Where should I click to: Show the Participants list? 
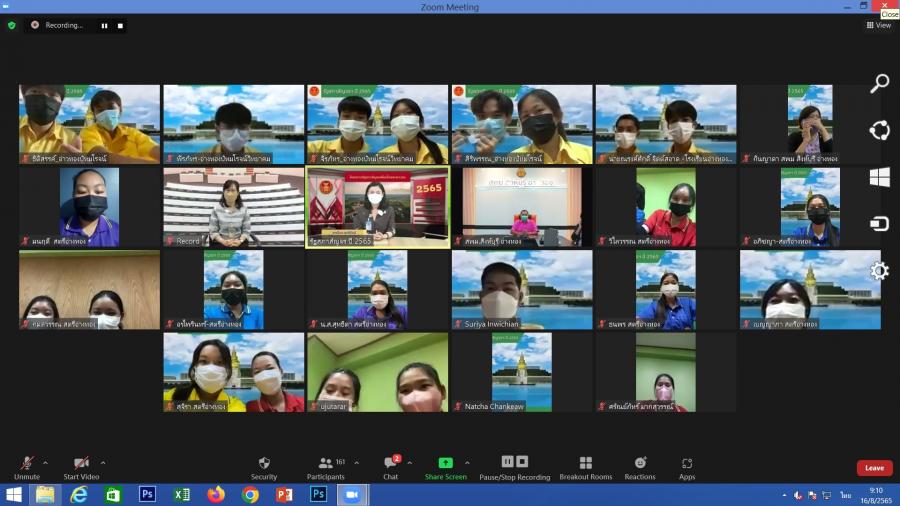pos(326,464)
